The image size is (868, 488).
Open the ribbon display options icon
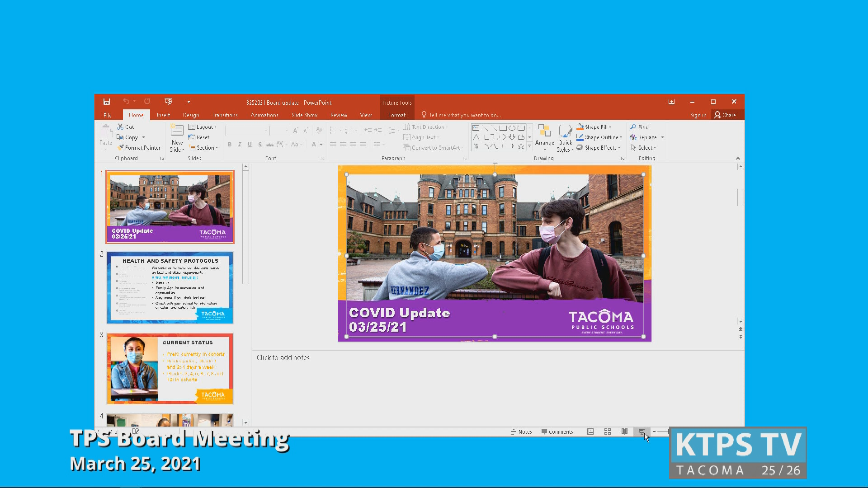[x=671, y=102]
